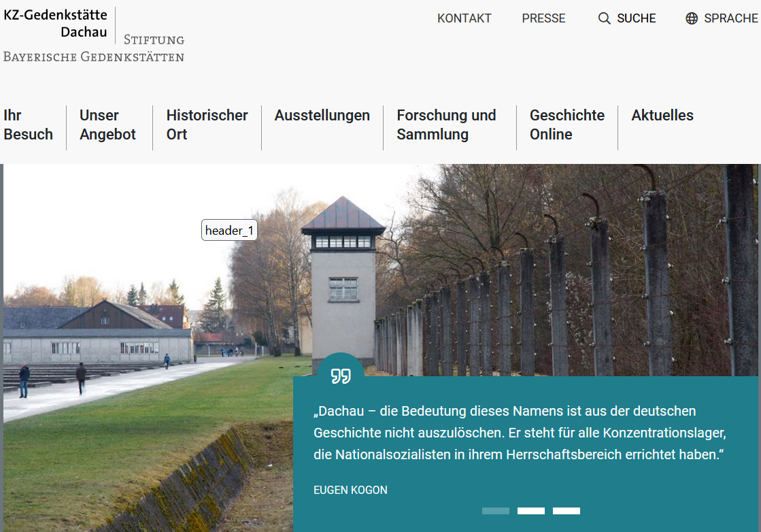Expand the Historischer Ort navigation item
Image resolution: width=761 pixels, height=532 pixels.
(207, 124)
